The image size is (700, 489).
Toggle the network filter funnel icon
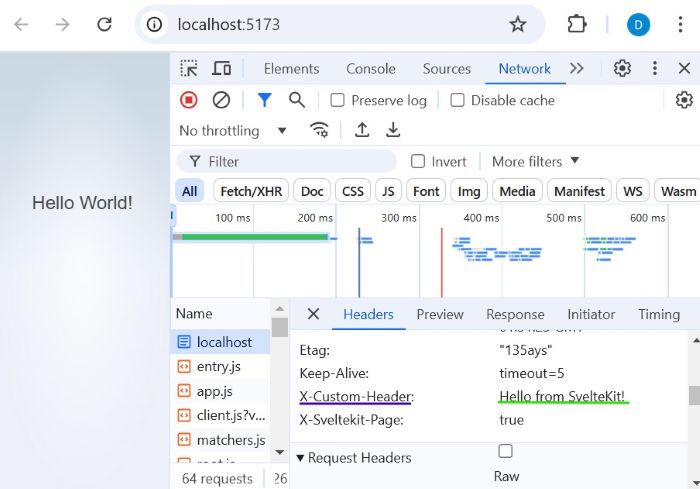tap(264, 100)
